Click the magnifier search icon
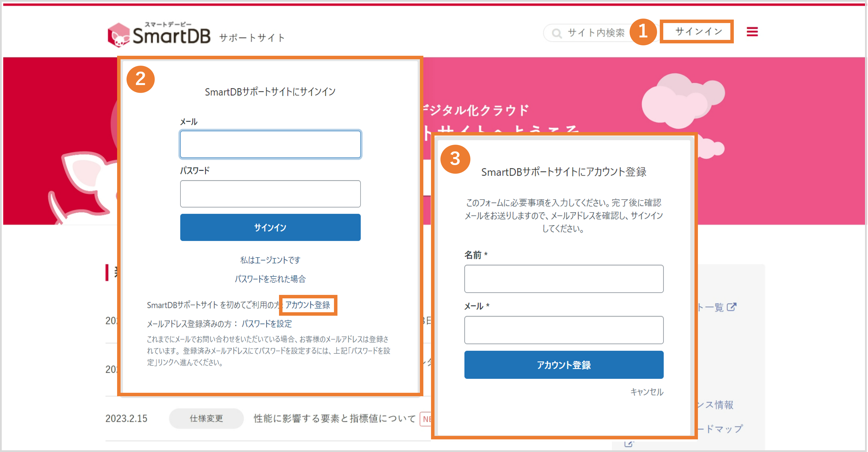This screenshot has height=452, width=868. (557, 33)
